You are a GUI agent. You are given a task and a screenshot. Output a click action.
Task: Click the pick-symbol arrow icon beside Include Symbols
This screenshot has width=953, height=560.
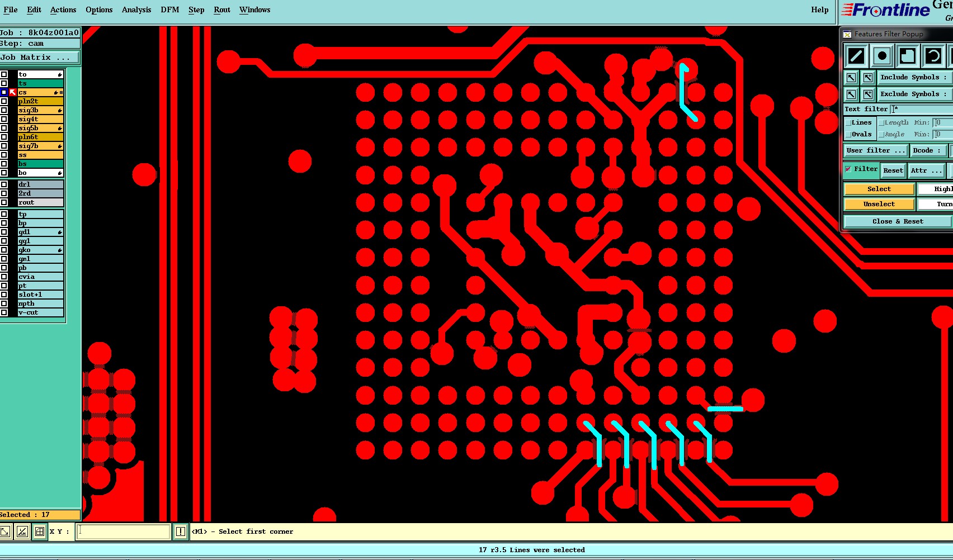[x=851, y=78]
